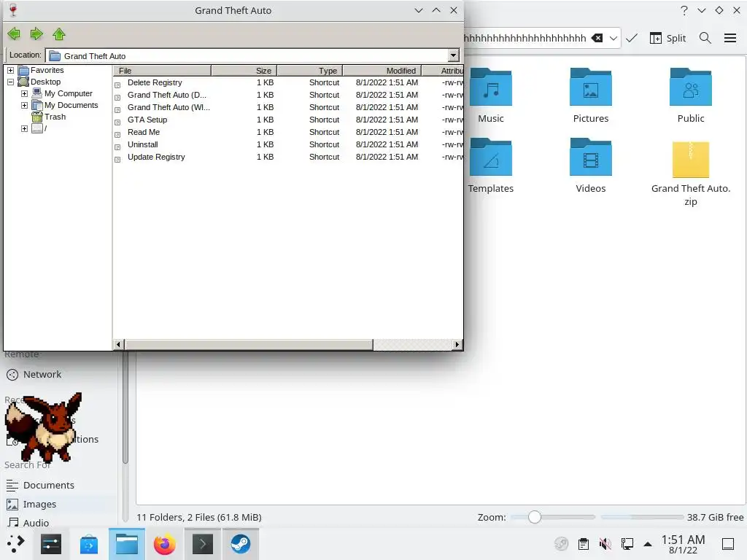
Task: Click the horizontal scrollbar's left arrow
Action: (x=119, y=344)
